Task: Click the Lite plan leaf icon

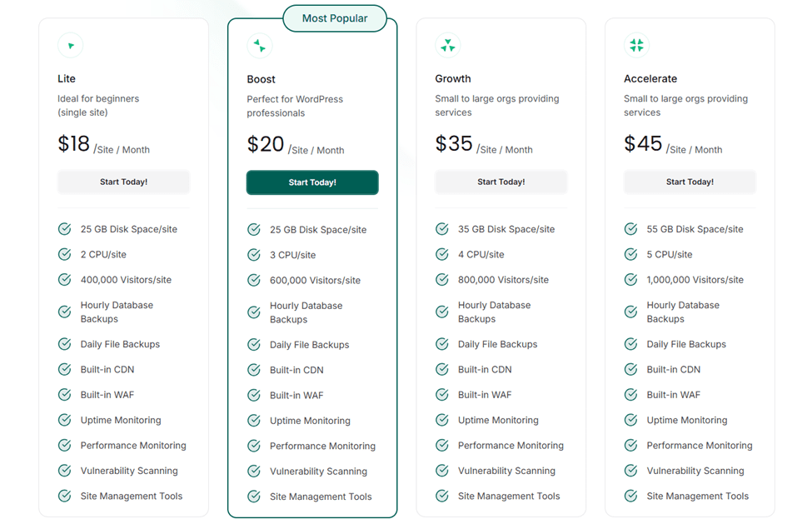Action: pos(70,45)
